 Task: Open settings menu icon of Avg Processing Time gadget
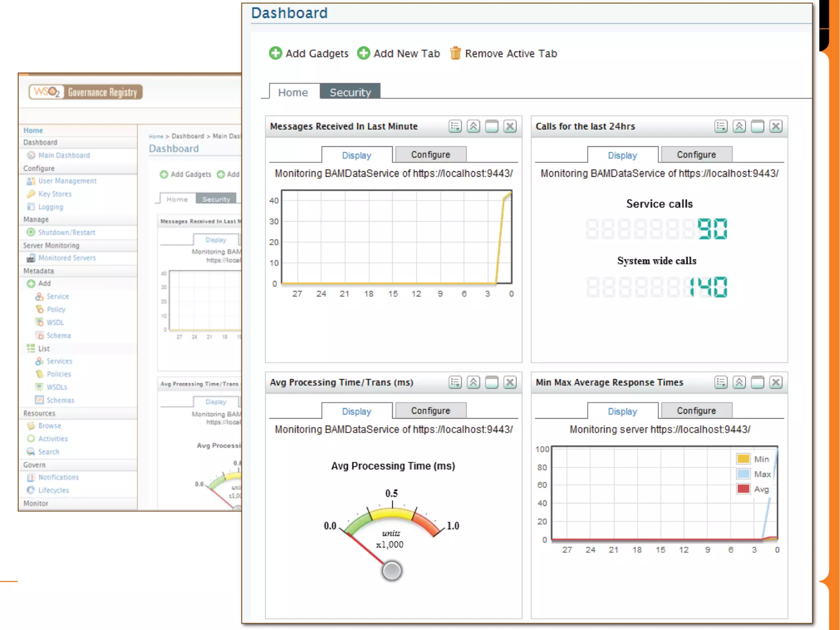455,382
